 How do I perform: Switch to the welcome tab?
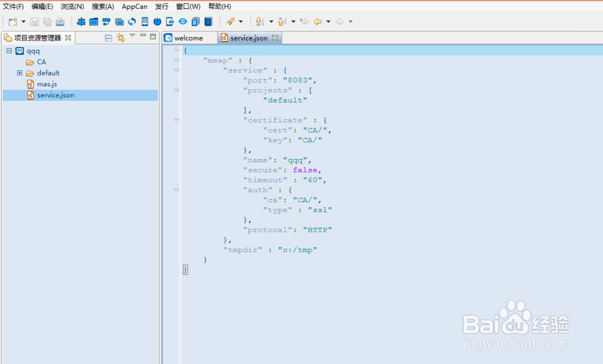click(x=189, y=37)
